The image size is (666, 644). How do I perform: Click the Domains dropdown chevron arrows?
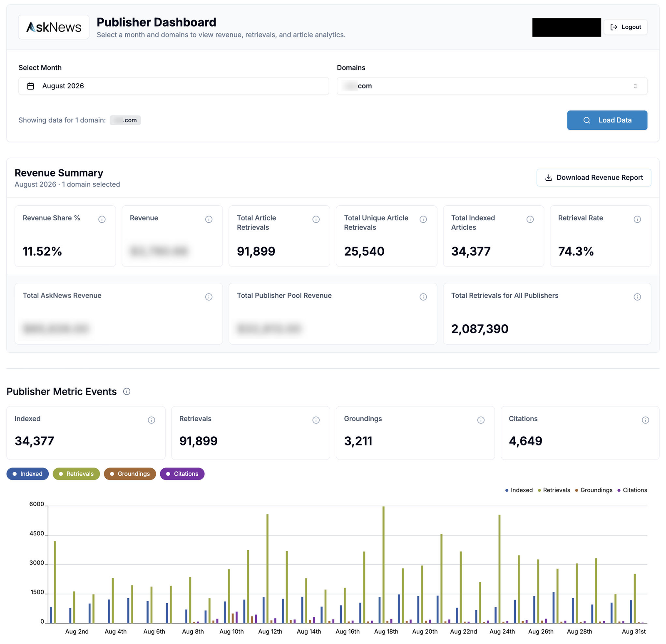click(x=635, y=86)
